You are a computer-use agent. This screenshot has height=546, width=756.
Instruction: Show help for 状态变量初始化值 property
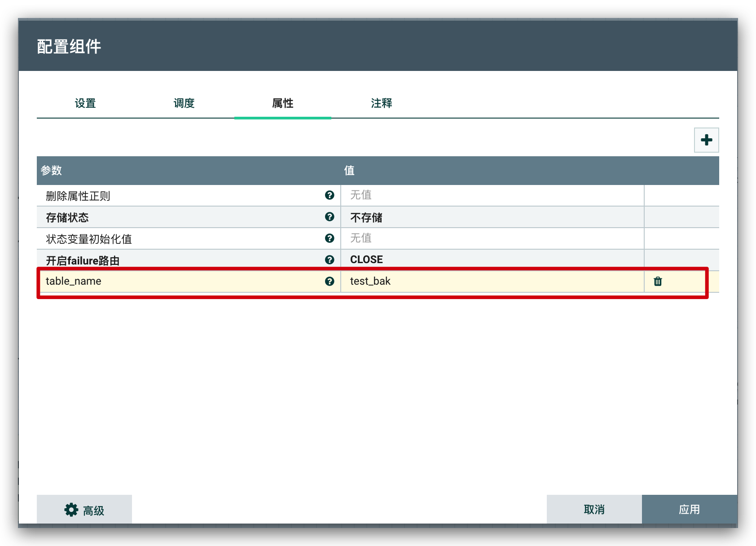pos(330,238)
